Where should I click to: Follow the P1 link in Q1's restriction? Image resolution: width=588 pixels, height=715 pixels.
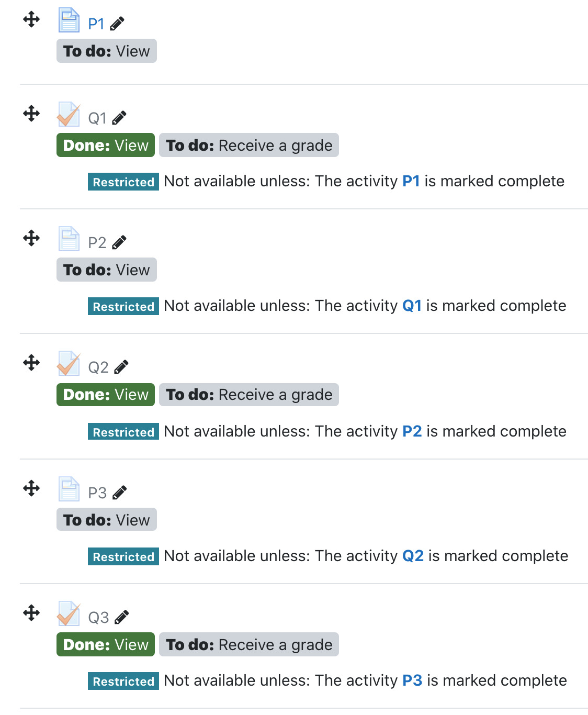tap(411, 181)
